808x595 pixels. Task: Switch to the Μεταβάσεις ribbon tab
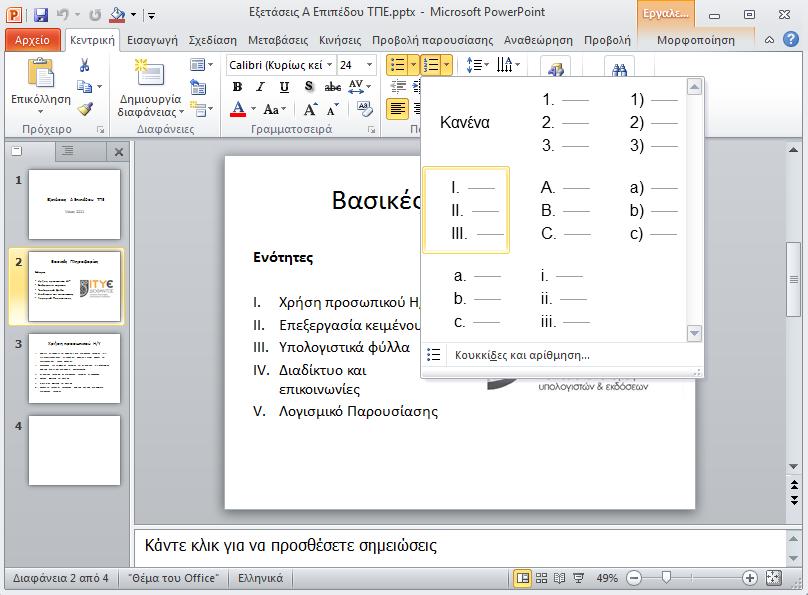[x=278, y=40]
